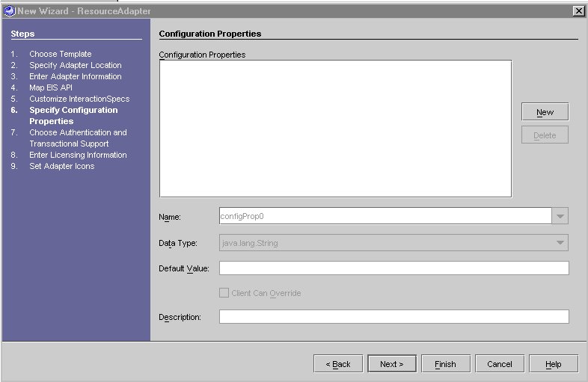Close the New Wizard dialog
This screenshot has height=382, width=588.
(x=578, y=11)
